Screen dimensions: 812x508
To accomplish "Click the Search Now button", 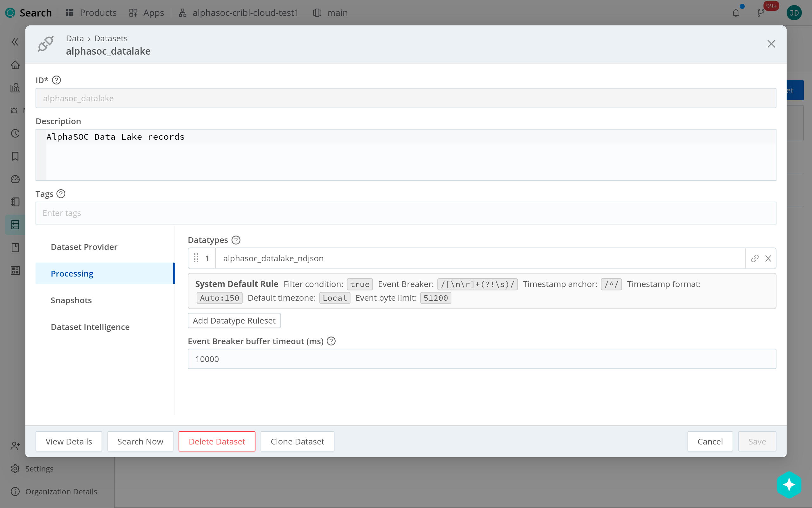I will pos(140,441).
